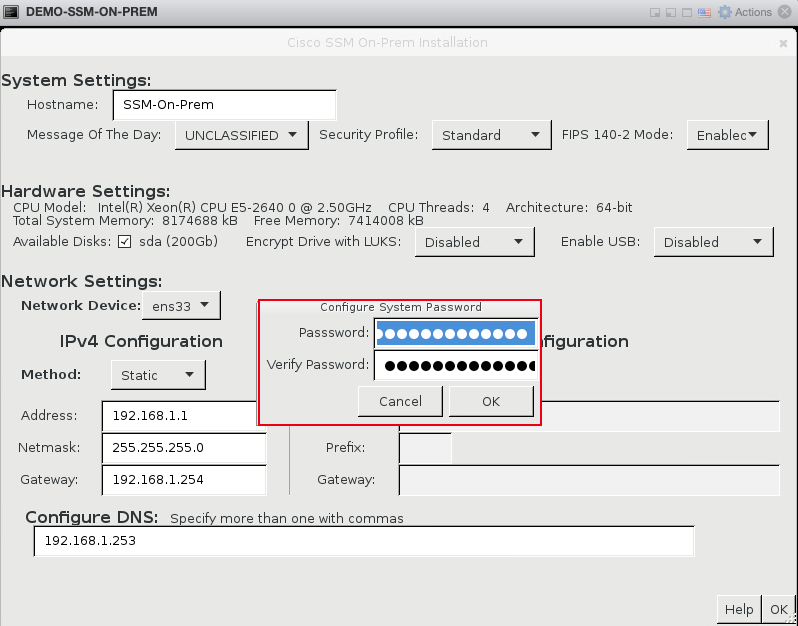Click 'Specify more than one with commas' hint

coord(287,519)
